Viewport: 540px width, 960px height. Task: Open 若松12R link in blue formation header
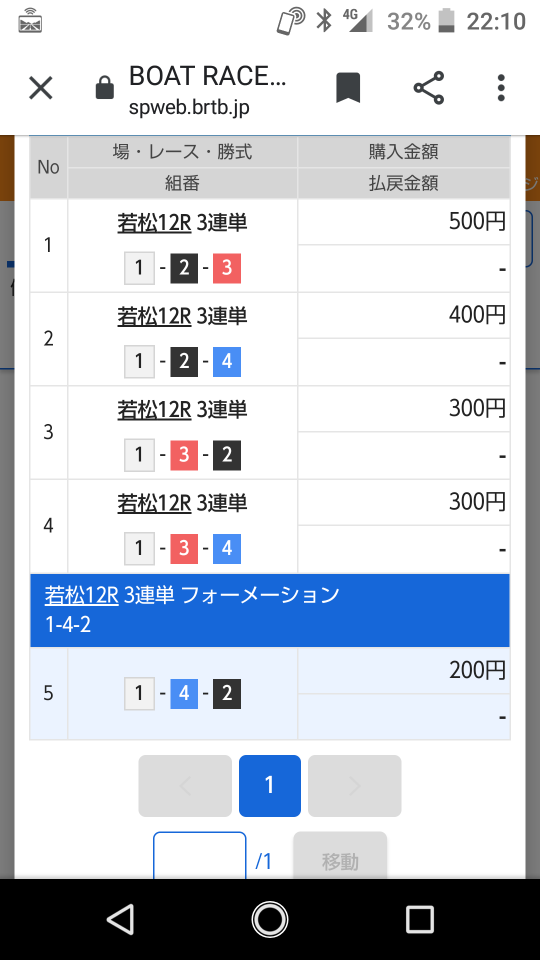click(81, 595)
